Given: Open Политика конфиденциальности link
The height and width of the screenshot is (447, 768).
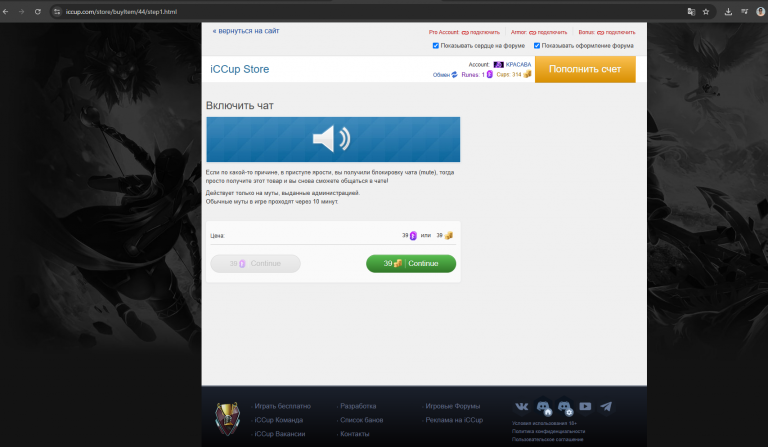Looking at the screenshot, I should [548, 431].
